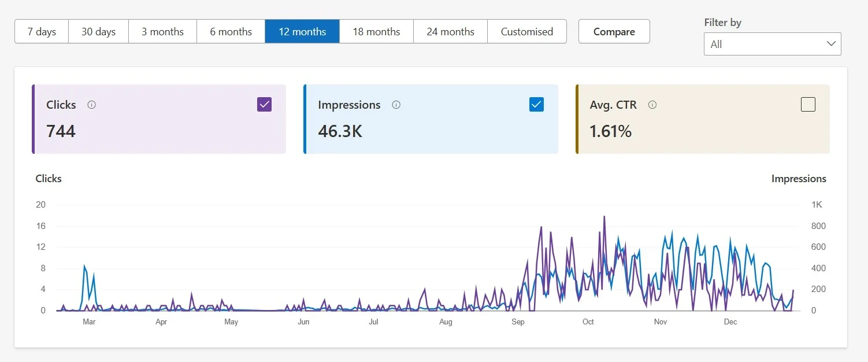This screenshot has height=362, width=868.
Task: Click the Clicks metric card value 744
Action: coord(61,131)
